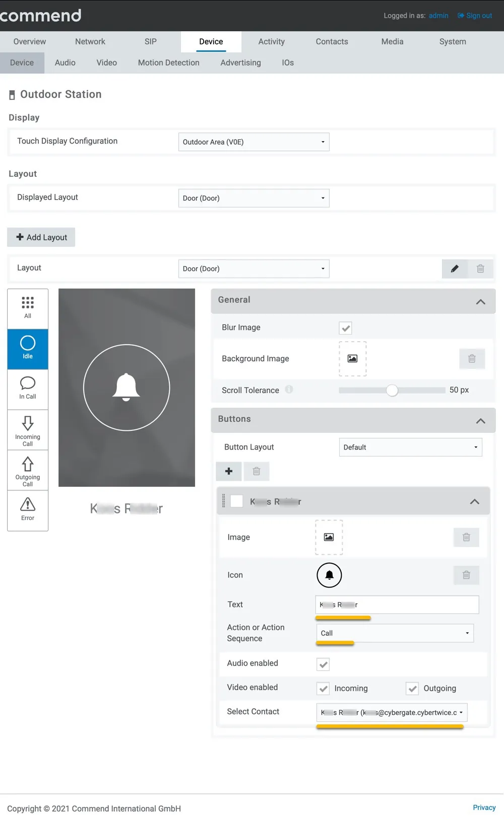Click the Scroll Tolerance slider handle
The width and height of the screenshot is (504, 833).
(x=392, y=390)
